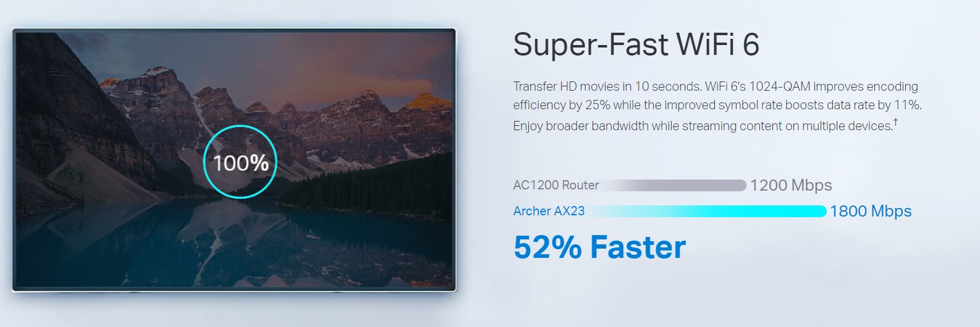
Task: Click the TV screen mountain image
Action: (x=234, y=160)
